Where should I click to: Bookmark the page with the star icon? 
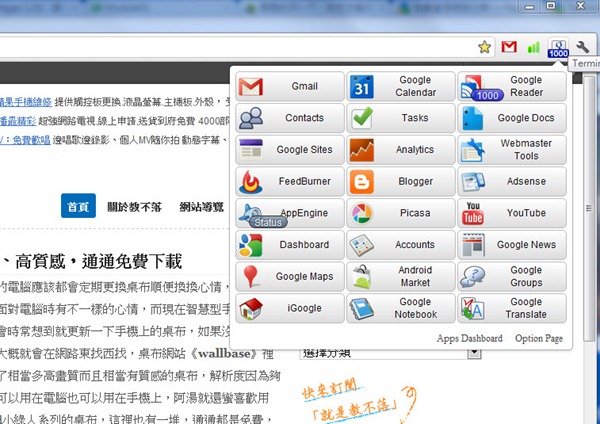484,47
